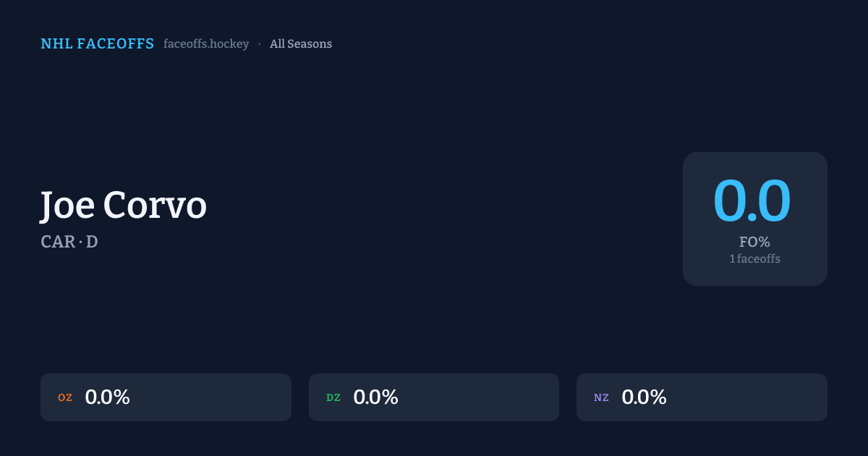This screenshot has width=868, height=456.
Task: Click the neutral zone 0.0% value
Action: pos(644,397)
